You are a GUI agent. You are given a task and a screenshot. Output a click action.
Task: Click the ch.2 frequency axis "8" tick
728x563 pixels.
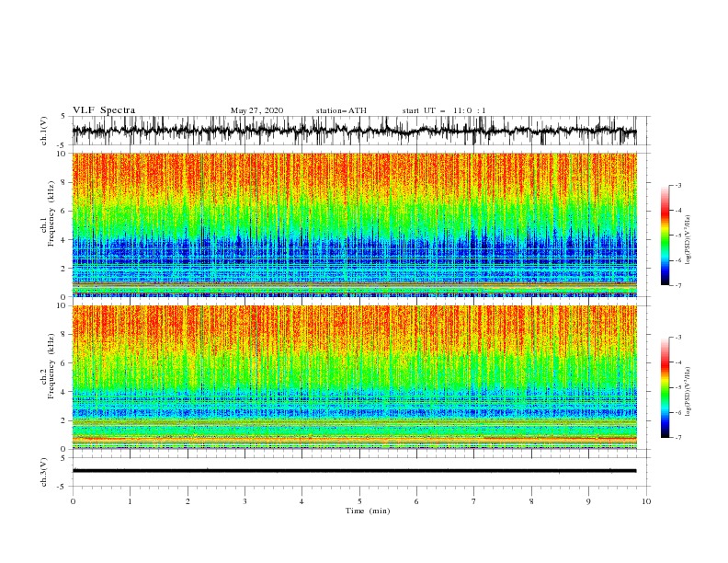63,335
